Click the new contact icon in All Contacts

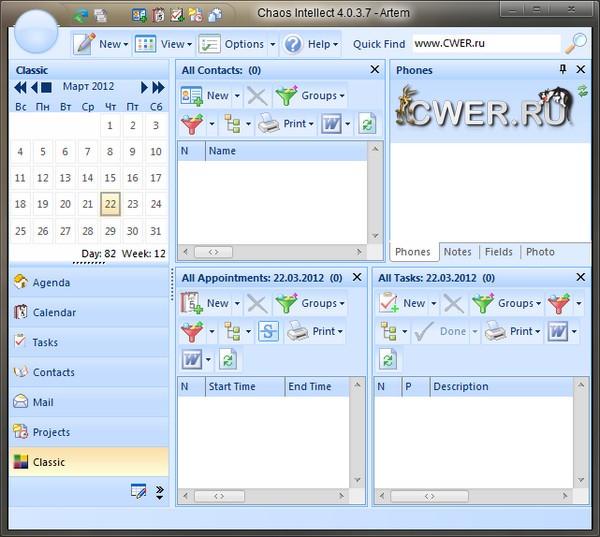[191, 96]
